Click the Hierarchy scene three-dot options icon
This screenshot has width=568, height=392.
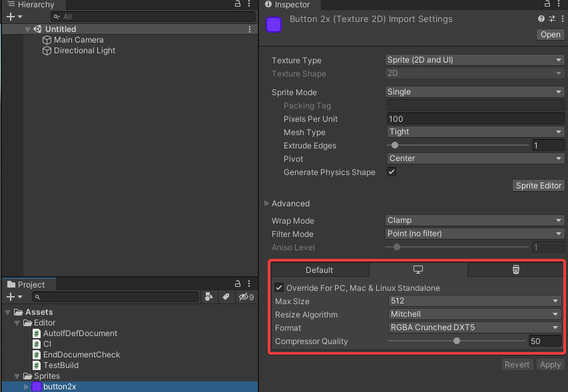click(x=250, y=29)
